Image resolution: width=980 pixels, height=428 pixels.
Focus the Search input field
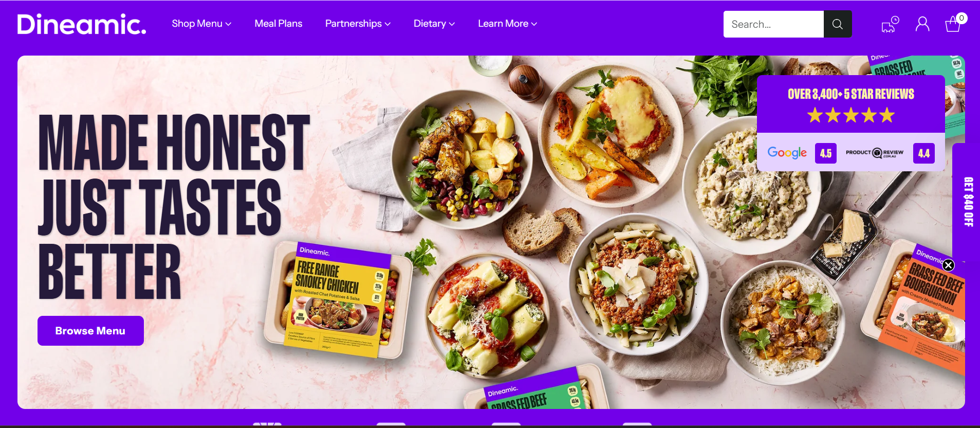773,24
